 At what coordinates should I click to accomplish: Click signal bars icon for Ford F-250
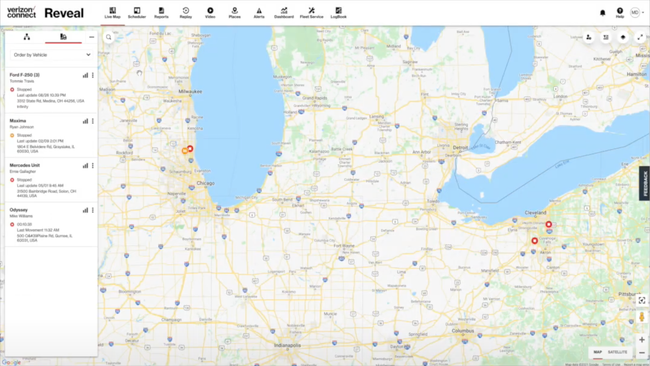pos(85,75)
